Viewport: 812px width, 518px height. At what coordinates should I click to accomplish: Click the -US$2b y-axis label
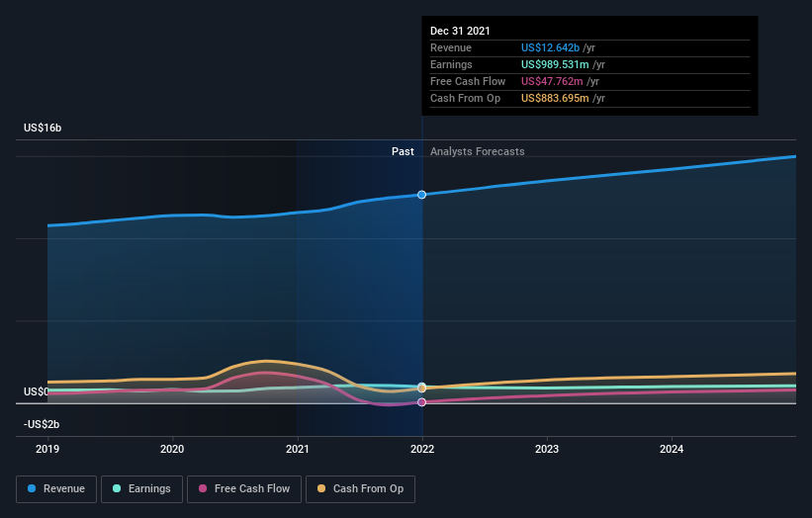pyautogui.click(x=42, y=424)
